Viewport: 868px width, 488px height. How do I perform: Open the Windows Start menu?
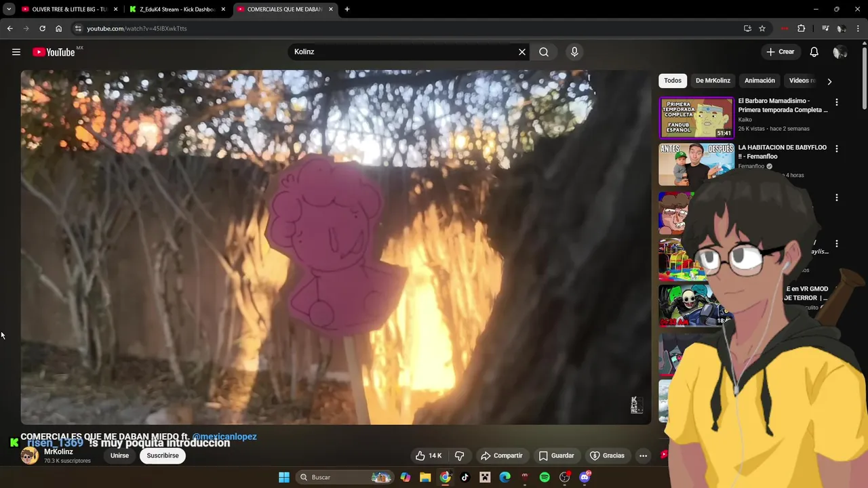click(284, 477)
